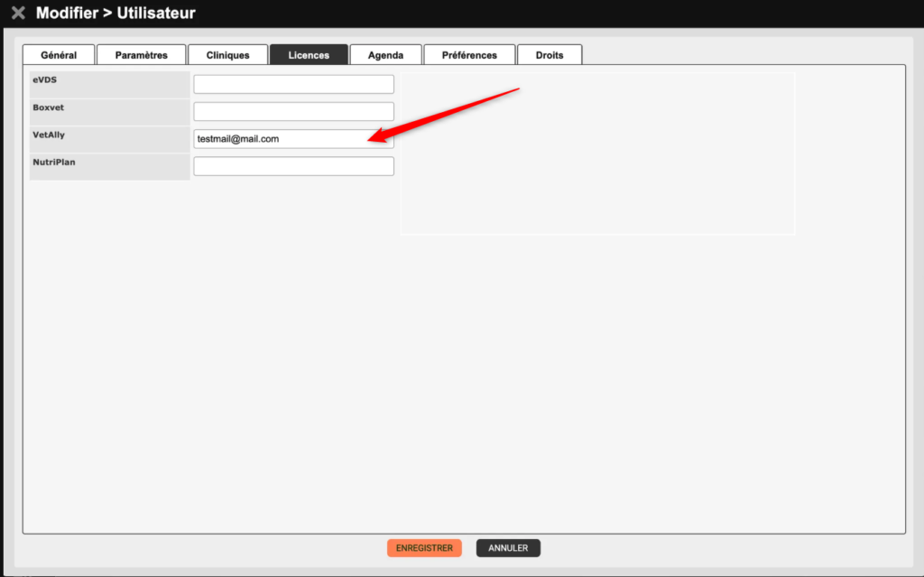Go to the Cliniques tab
This screenshot has height=577, width=924.
coord(227,55)
